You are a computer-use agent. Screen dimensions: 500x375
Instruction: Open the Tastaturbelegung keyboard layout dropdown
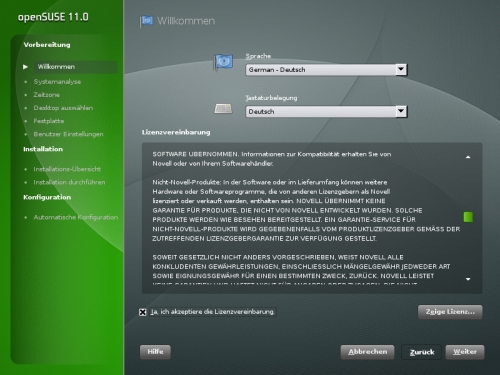click(x=326, y=111)
